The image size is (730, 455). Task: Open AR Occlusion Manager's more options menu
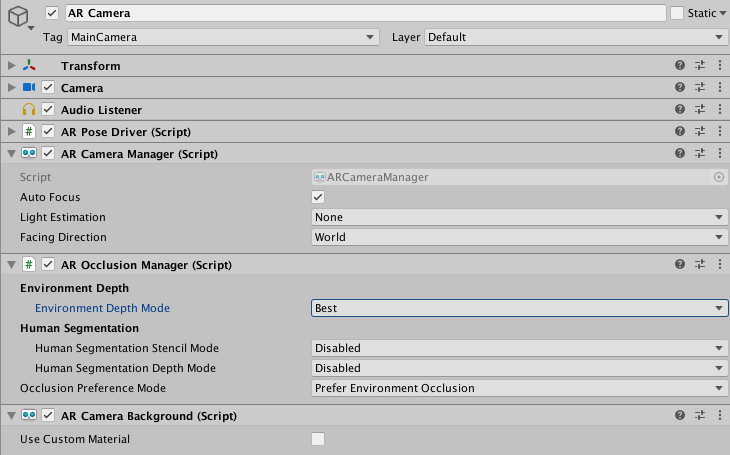pyautogui.click(x=720, y=265)
